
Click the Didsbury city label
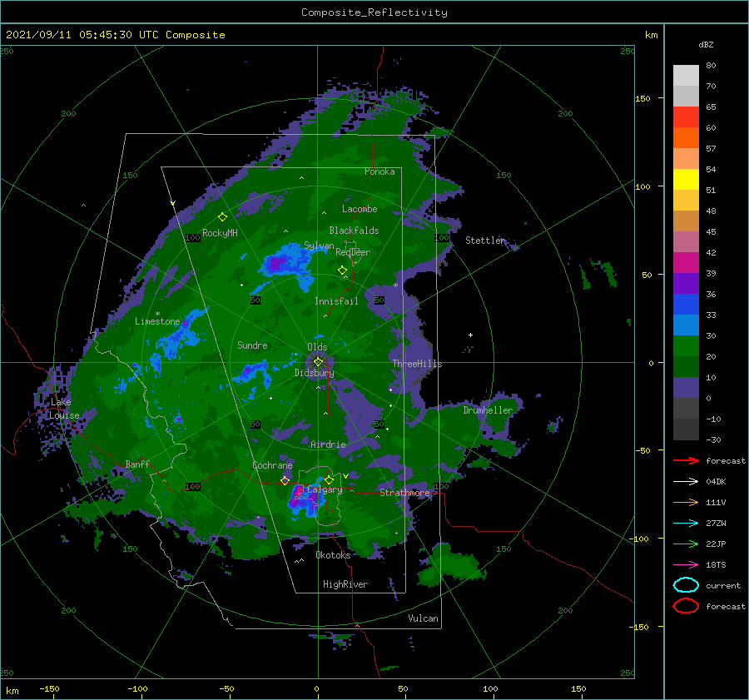[314, 373]
